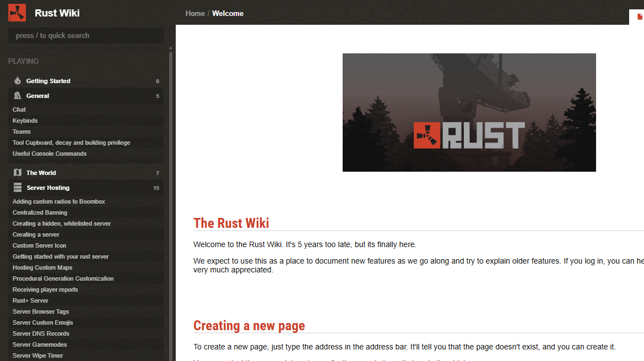This screenshot has height=361, width=644.
Task: Open Creating a hidden, whitelisted server
Action: [62, 223]
